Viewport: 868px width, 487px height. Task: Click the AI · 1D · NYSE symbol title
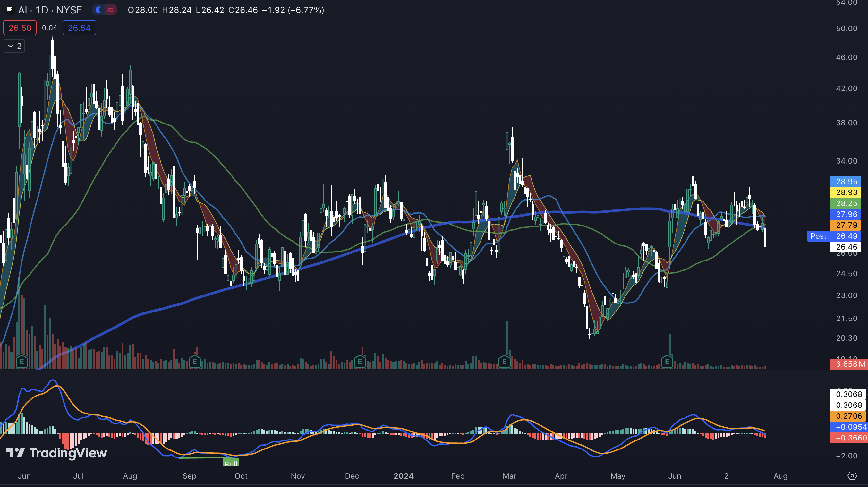coord(50,10)
